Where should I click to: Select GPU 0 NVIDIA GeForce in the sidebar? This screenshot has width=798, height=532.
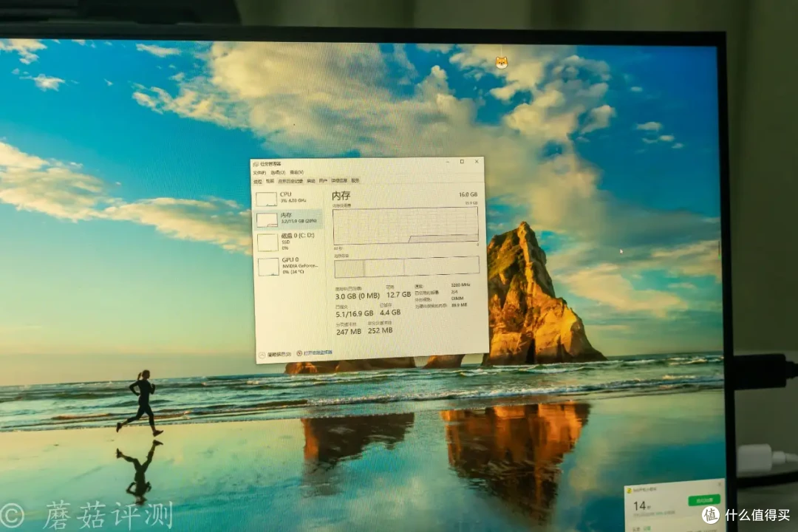pos(289,266)
